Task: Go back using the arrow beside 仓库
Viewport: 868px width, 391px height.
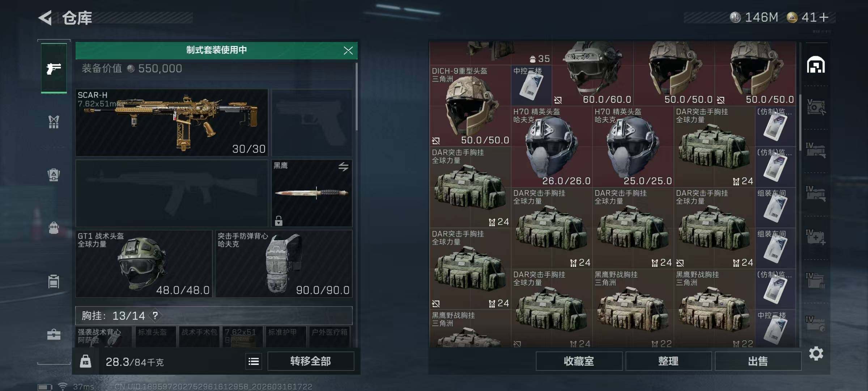Action: pos(46,18)
